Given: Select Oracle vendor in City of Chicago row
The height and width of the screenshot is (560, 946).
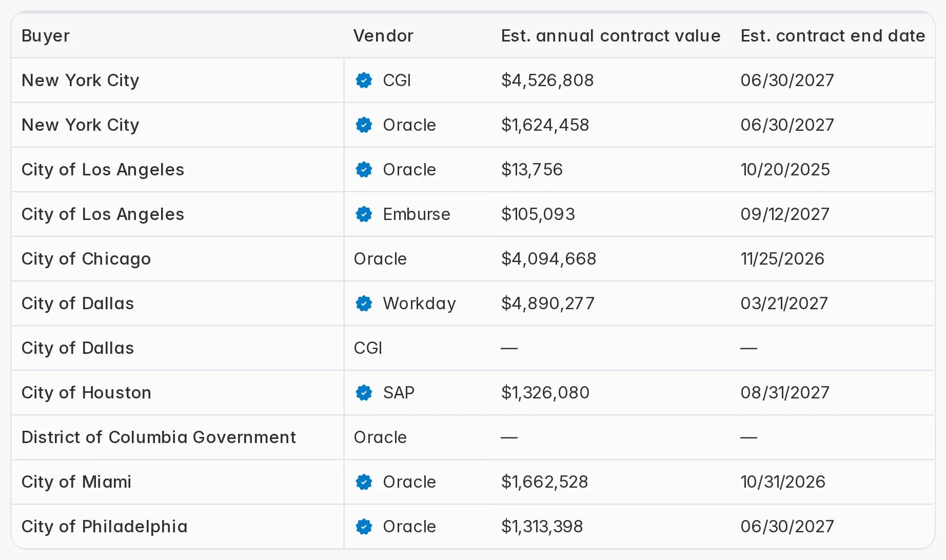Looking at the screenshot, I should 380,259.
